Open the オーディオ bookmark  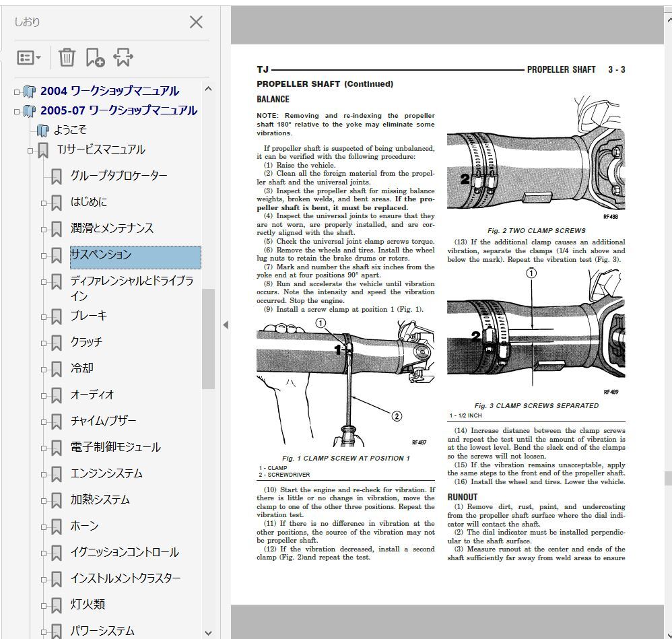click(x=92, y=395)
